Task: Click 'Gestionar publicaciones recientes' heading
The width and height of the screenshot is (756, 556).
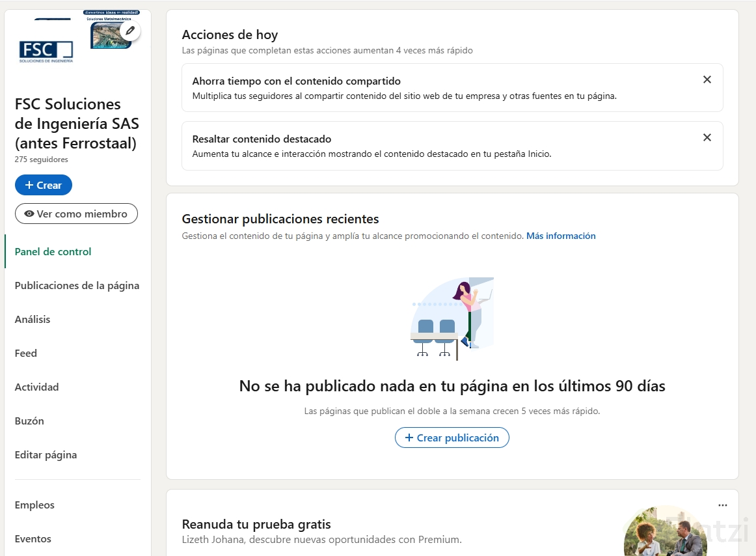Action: click(280, 219)
